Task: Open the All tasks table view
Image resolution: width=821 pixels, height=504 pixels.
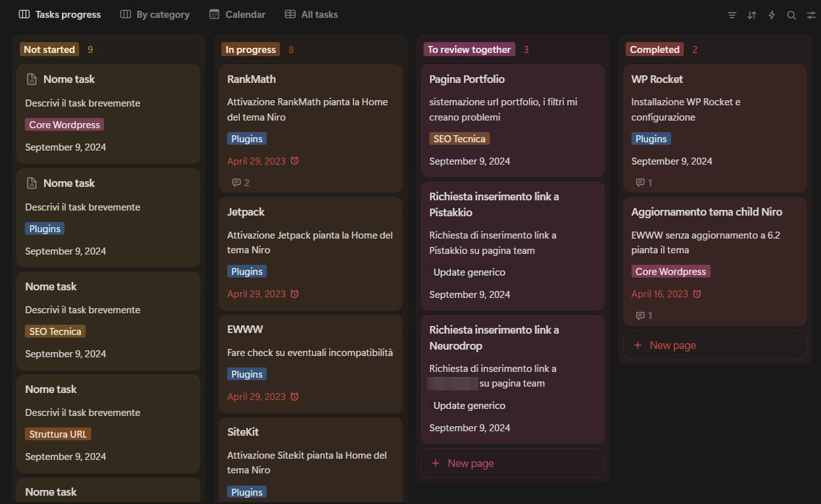Action: pyautogui.click(x=311, y=15)
